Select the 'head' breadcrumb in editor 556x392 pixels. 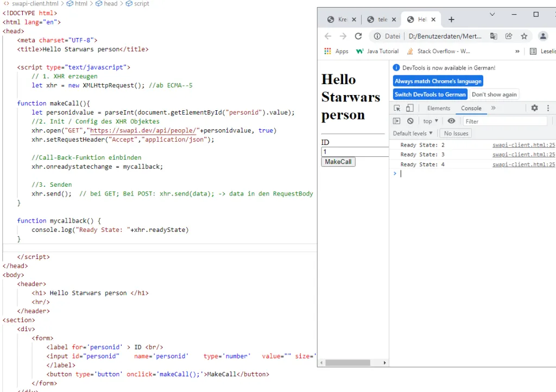point(106,4)
